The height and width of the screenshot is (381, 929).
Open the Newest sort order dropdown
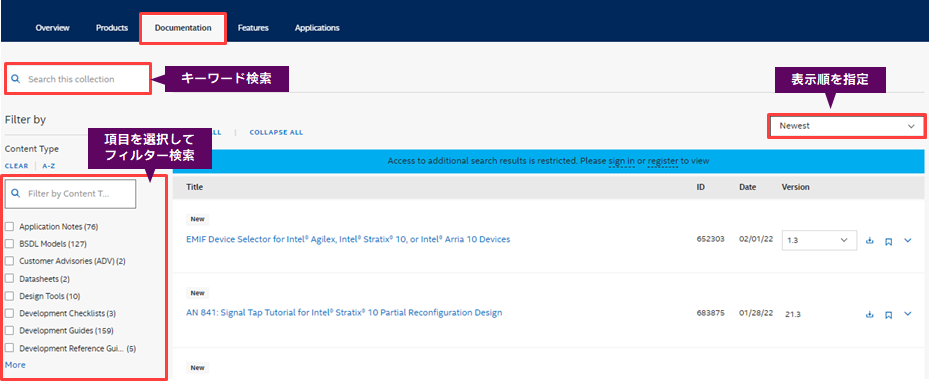[847, 126]
